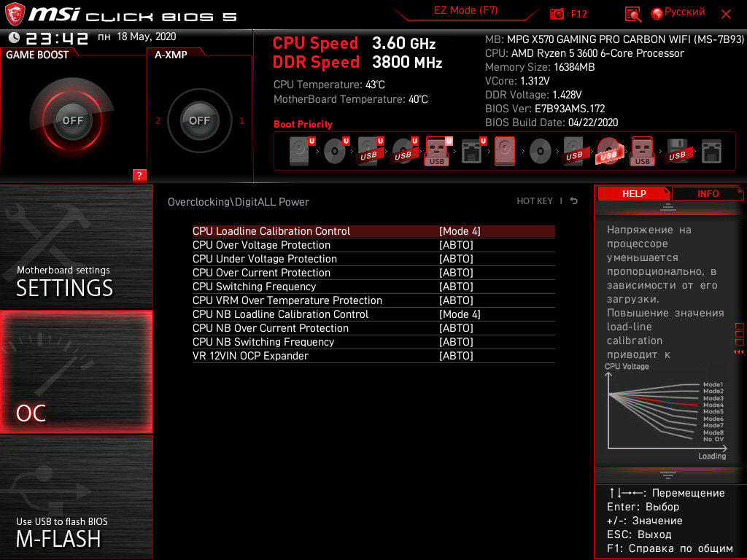Click the Boot Priority heading
This screenshot has width=747, height=560.
pyautogui.click(x=303, y=124)
